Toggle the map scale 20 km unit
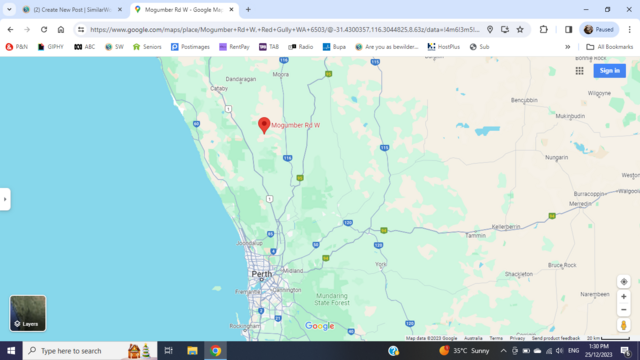The image size is (640, 360). 608,338
